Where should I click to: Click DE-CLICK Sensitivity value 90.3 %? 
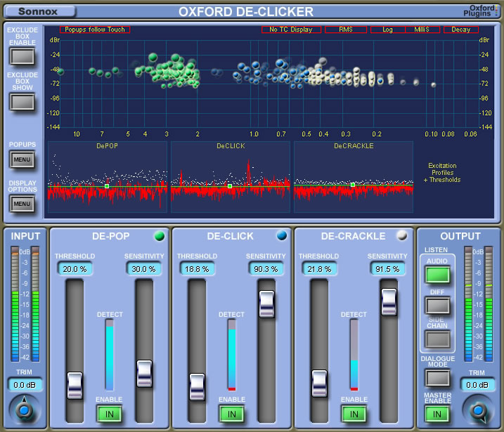pyautogui.click(x=266, y=269)
